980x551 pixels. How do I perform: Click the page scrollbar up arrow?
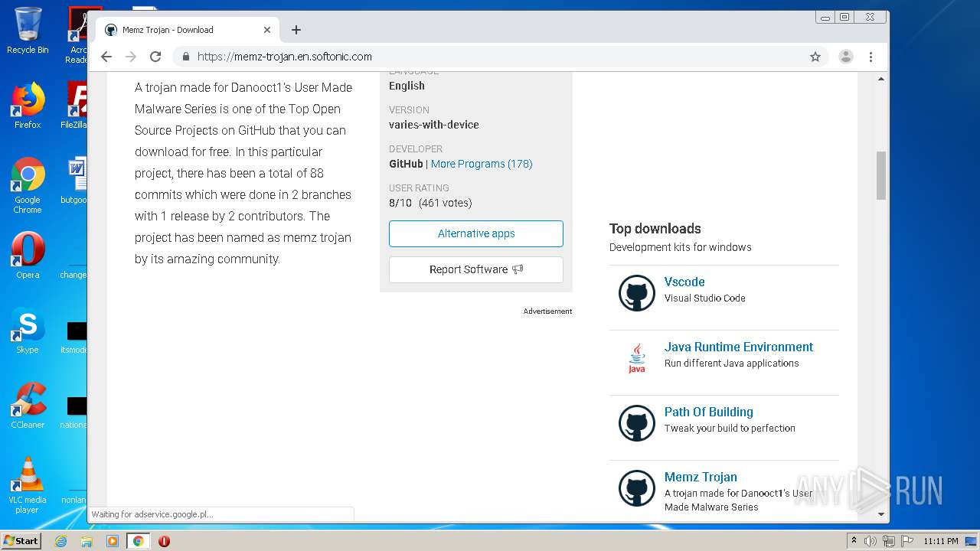(x=881, y=79)
